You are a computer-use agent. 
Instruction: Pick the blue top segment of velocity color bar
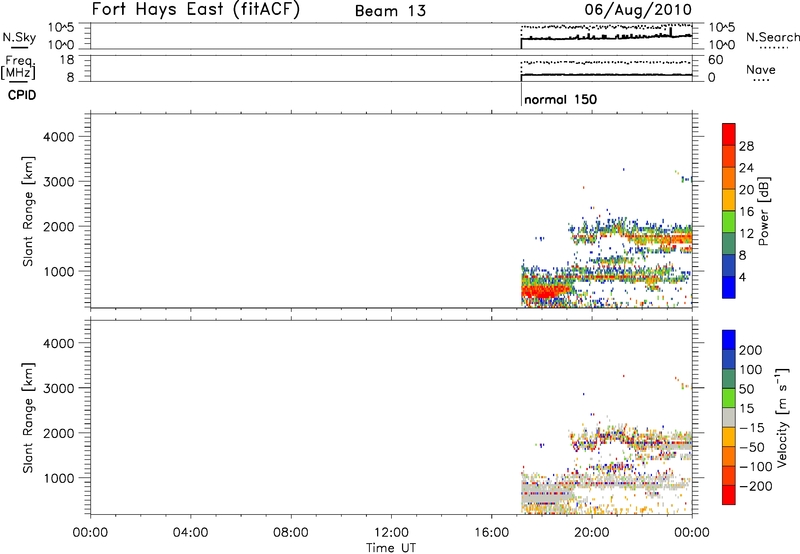729,340
